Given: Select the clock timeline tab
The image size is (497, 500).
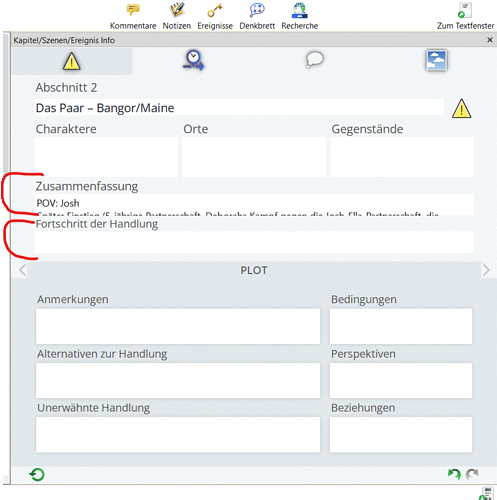Looking at the screenshot, I should tap(193, 60).
